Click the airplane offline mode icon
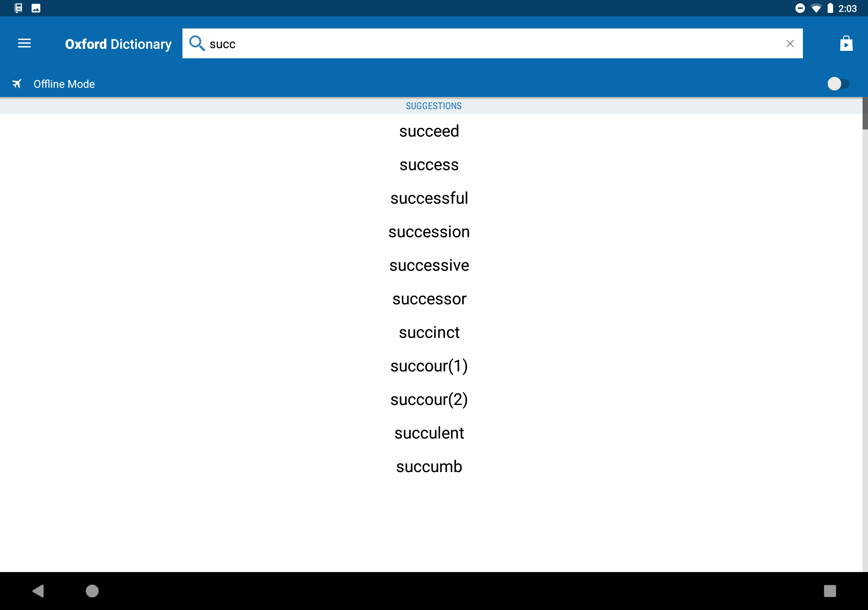This screenshot has width=868, height=610. tap(16, 83)
